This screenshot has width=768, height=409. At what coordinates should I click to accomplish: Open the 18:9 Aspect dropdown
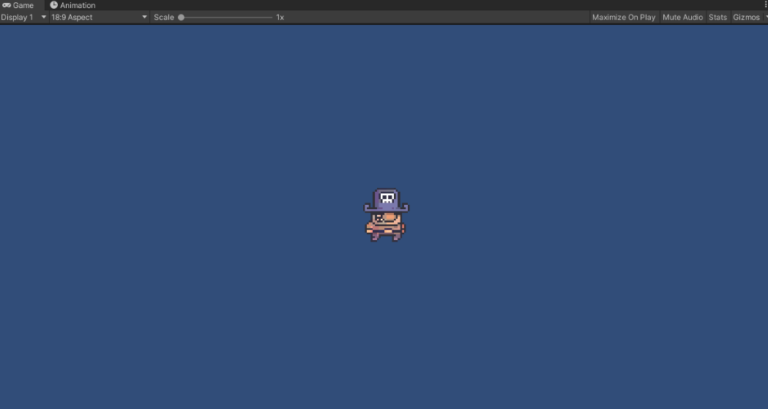pyautogui.click(x=99, y=17)
